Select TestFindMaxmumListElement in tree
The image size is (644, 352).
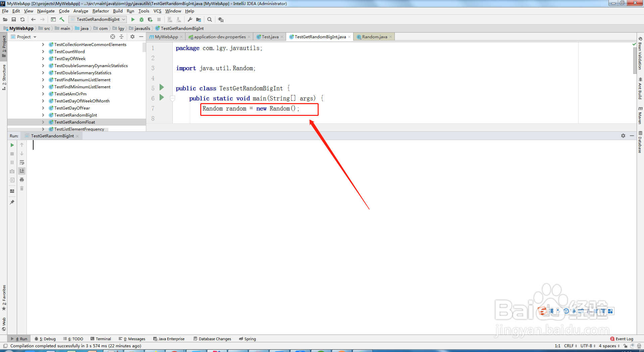tap(82, 80)
